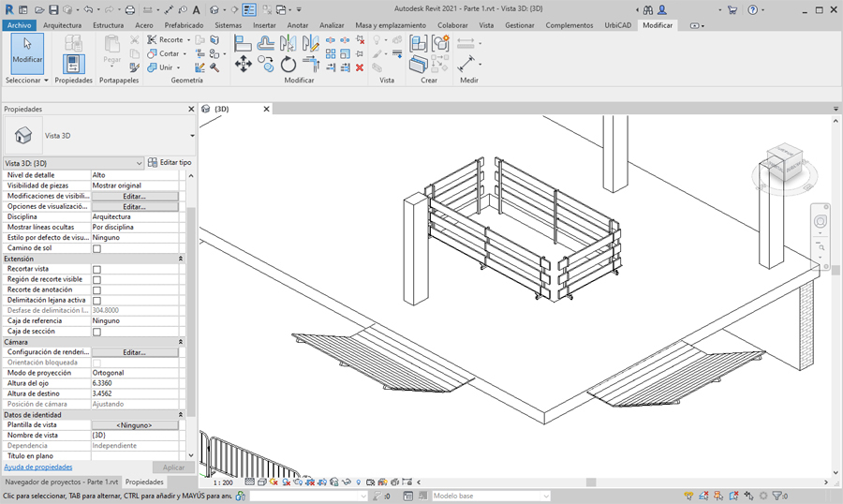The width and height of the screenshot is (843, 504).
Task: Click the Help question mark icon
Action: click(x=752, y=10)
